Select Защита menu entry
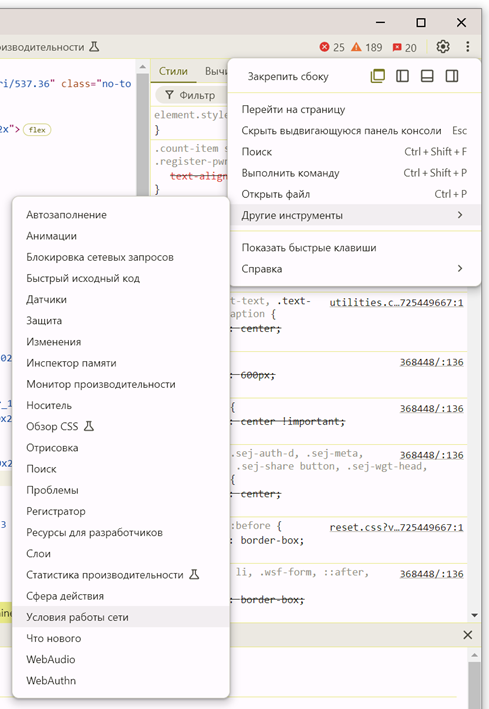Screen dimensions: 489x709 (121, 321)
